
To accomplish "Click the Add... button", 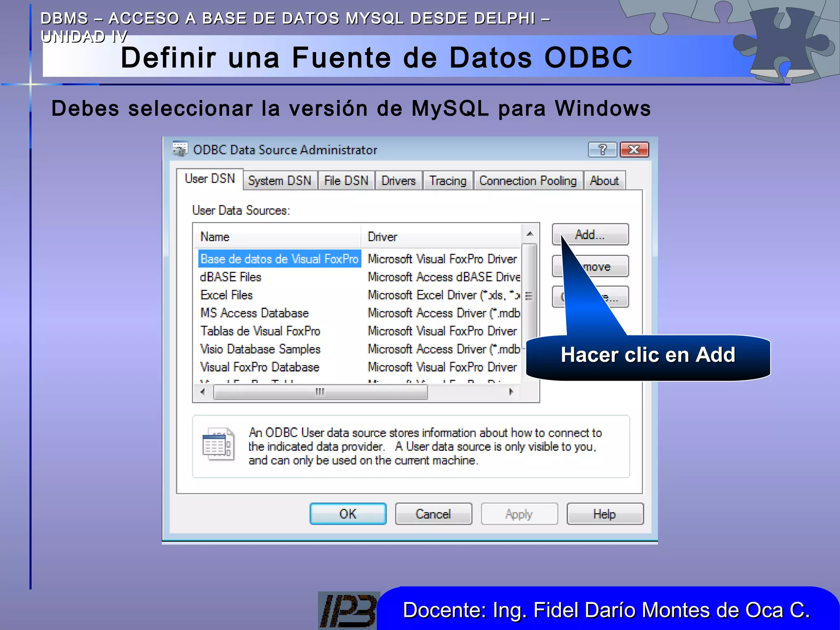I will pos(590,234).
